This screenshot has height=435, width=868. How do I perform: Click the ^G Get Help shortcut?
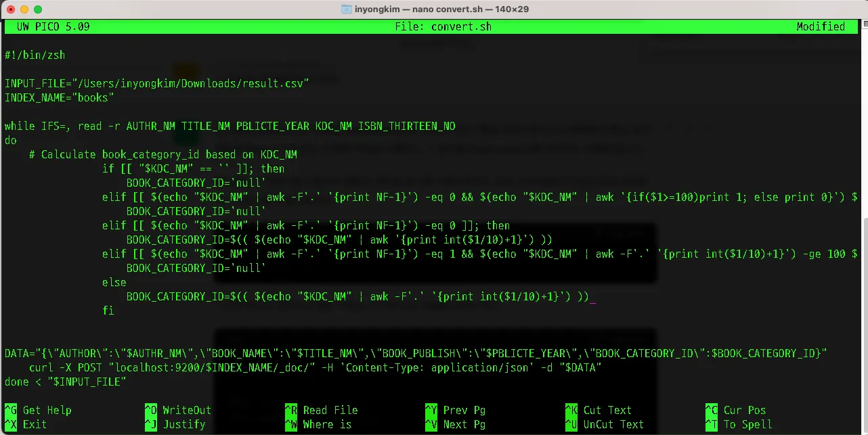(39, 410)
